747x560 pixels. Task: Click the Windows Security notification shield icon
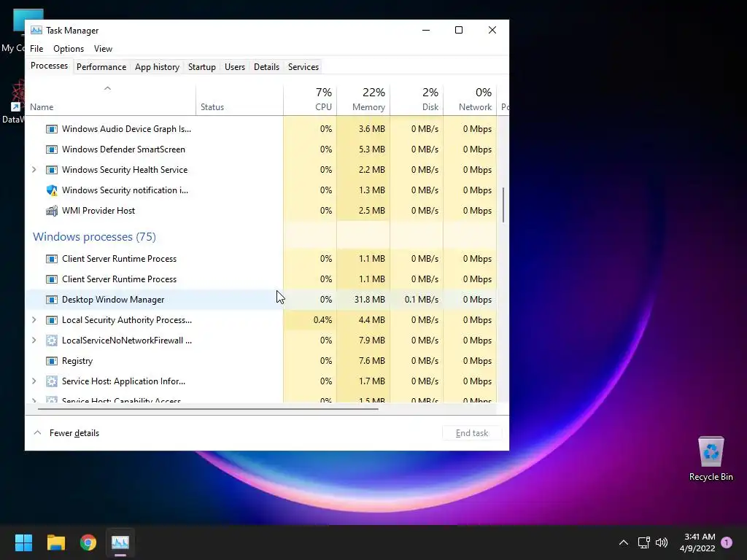52,190
